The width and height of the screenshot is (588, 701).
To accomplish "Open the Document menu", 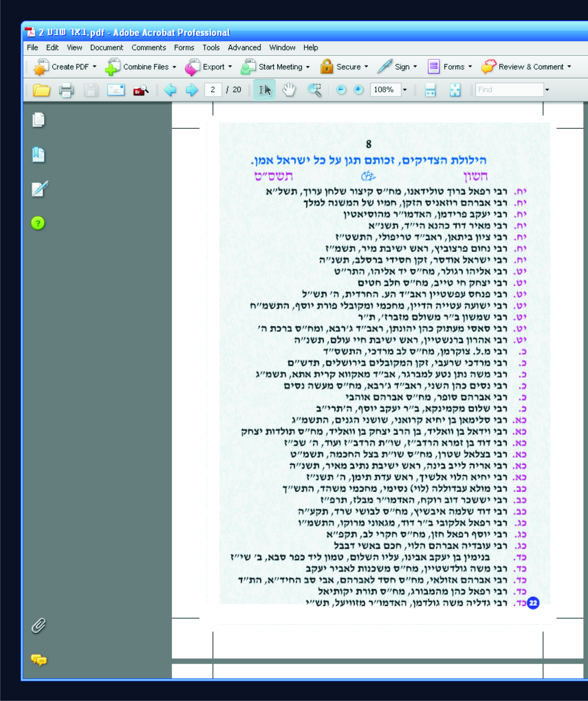I will click(106, 47).
